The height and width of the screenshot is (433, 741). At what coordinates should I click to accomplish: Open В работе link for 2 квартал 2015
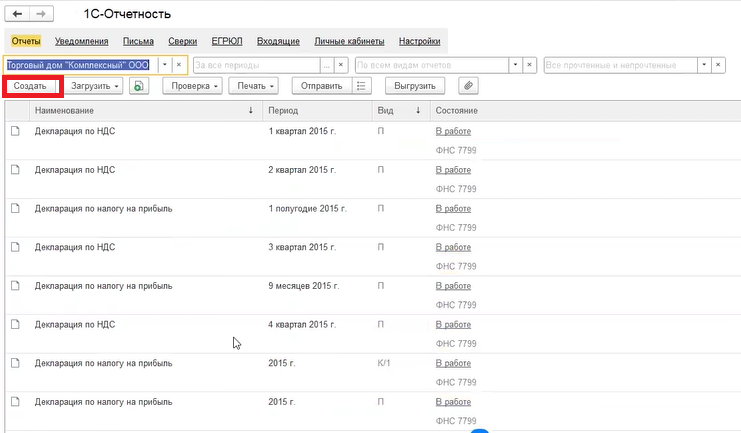click(x=453, y=170)
